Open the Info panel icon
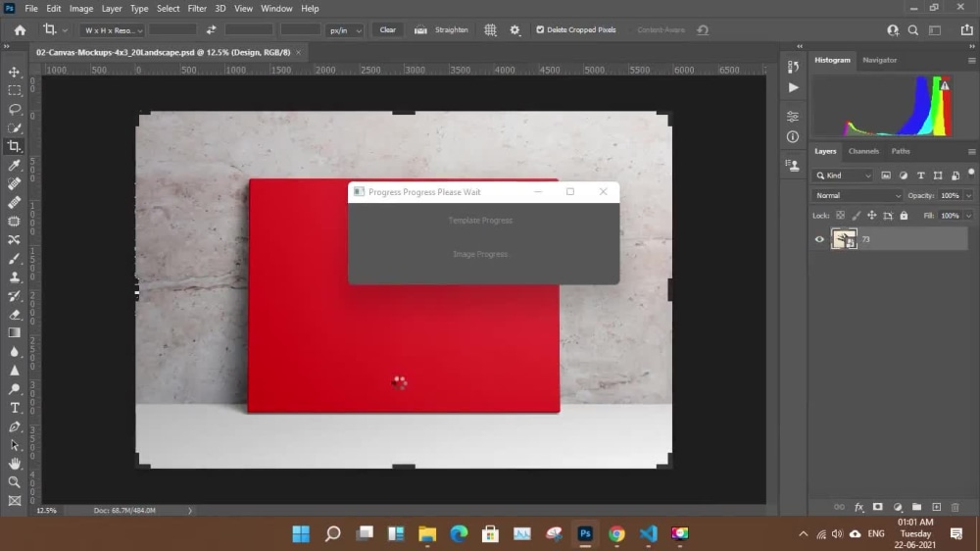The image size is (980, 551). pyautogui.click(x=793, y=137)
